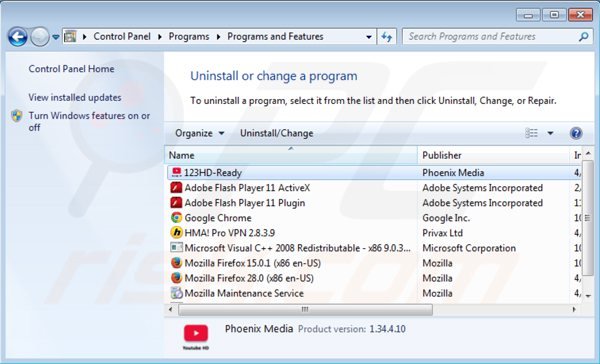Screen dimensions: 600x364
Task: Expand the arrow after Control Panel breadcrumb
Action: [160, 37]
